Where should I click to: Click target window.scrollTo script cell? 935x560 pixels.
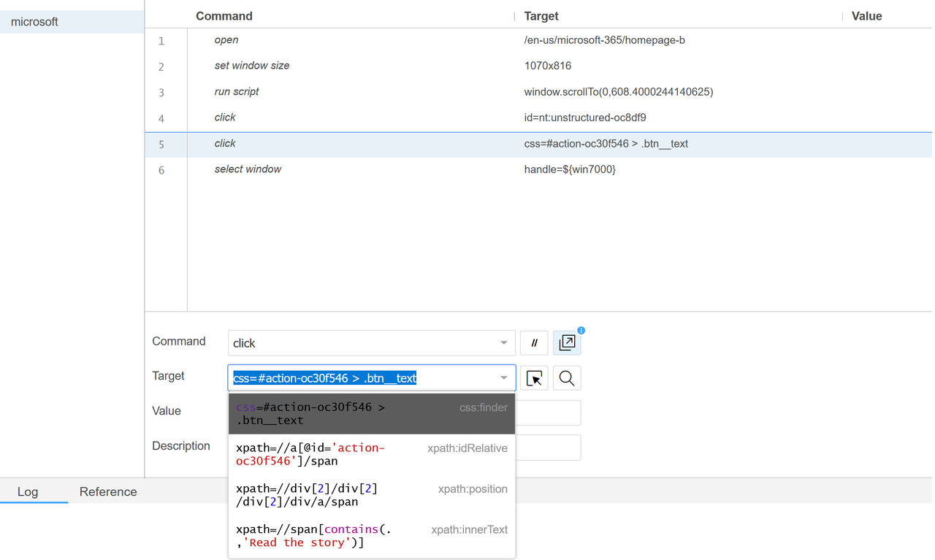(619, 92)
